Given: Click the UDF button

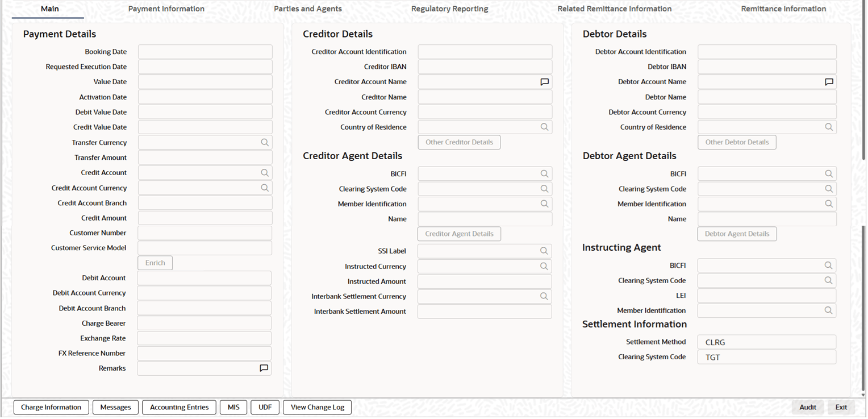Looking at the screenshot, I should (x=265, y=407).
